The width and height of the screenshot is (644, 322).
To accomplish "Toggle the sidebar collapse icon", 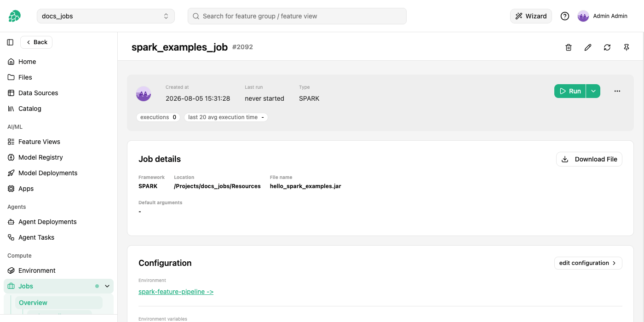I will (x=10, y=42).
